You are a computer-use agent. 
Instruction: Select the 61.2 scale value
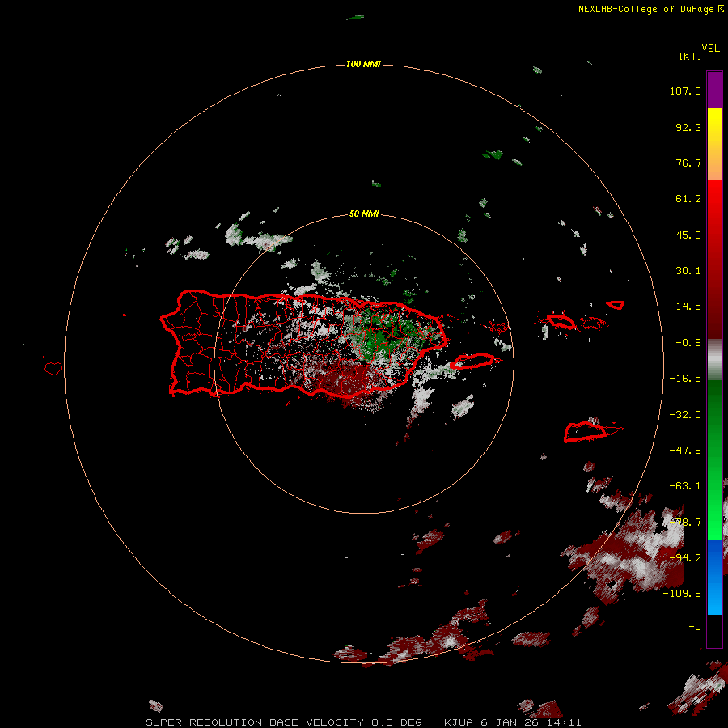688,199
